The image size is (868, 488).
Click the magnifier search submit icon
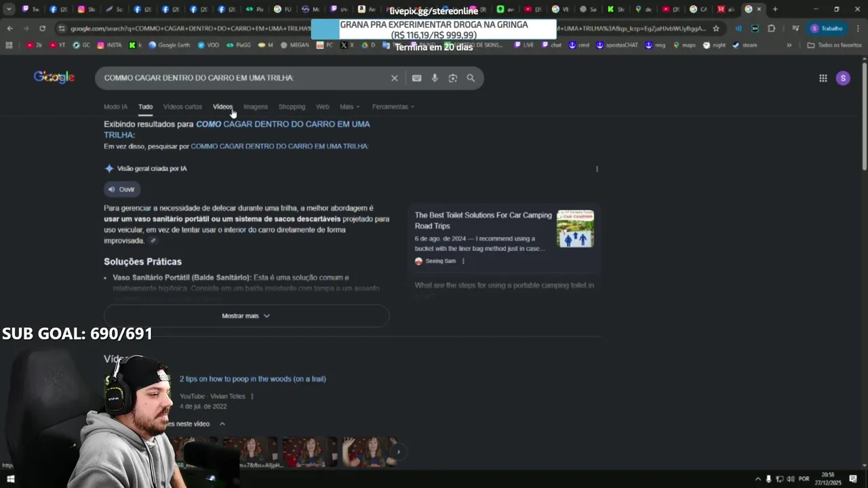coord(471,78)
